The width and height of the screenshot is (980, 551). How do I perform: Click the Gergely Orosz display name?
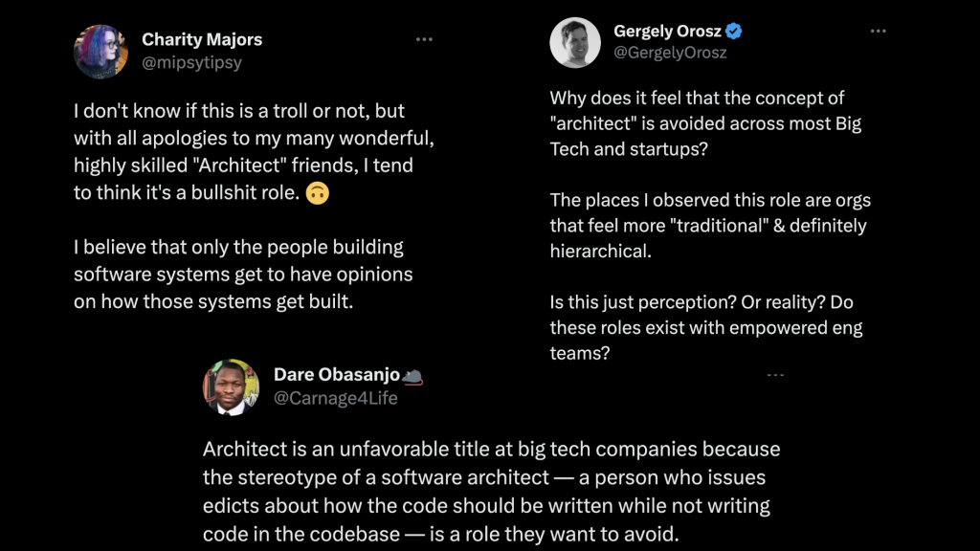[x=667, y=32]
